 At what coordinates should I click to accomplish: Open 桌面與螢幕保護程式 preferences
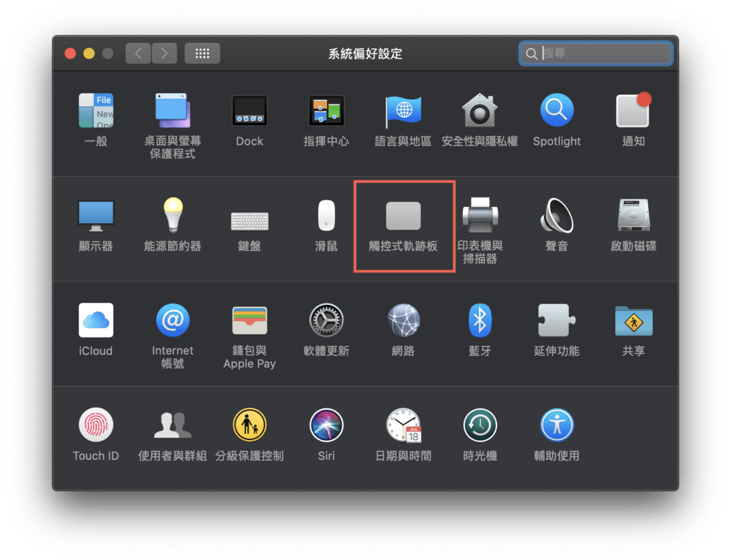point(172,110)
